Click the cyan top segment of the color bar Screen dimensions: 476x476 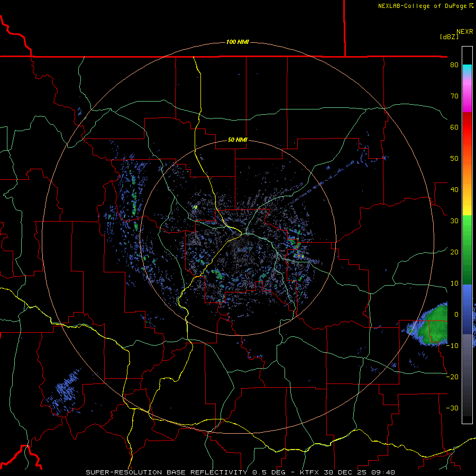coord(467,69)
